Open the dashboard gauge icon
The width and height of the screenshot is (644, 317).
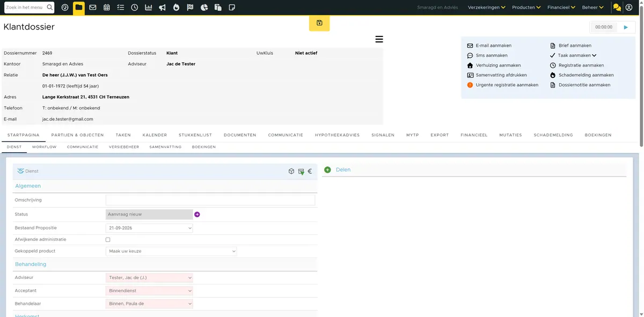click(65, 8)
